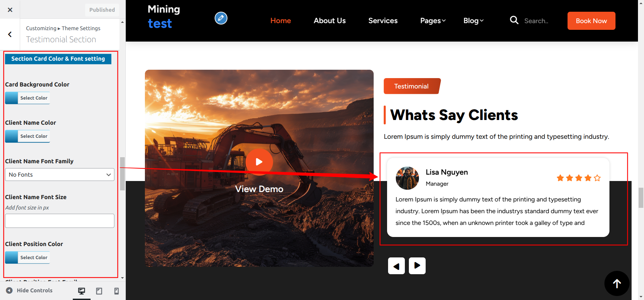The height and width of the screenshot is (300, 644).
Task: Click the search magnifier icon
Action: [514, 20]
